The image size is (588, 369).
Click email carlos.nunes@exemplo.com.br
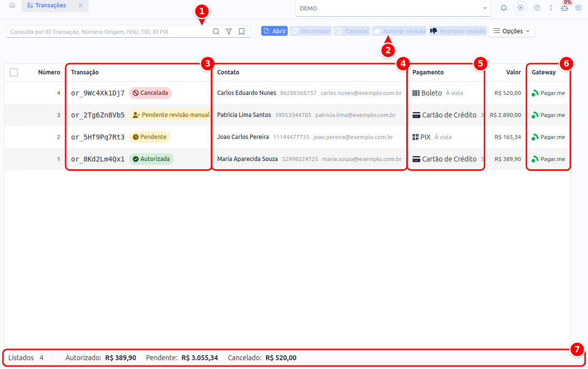coord(361,93)
